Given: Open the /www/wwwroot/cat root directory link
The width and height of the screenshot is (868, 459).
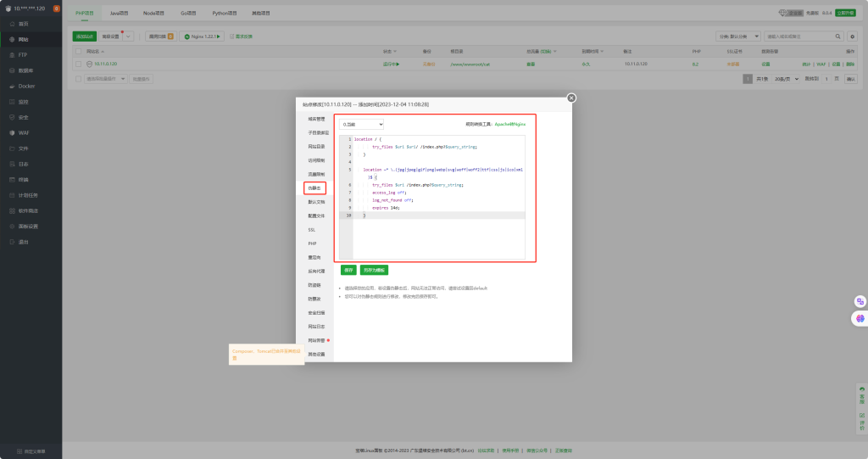Looking at the screenshot, I should pos(470,64).
